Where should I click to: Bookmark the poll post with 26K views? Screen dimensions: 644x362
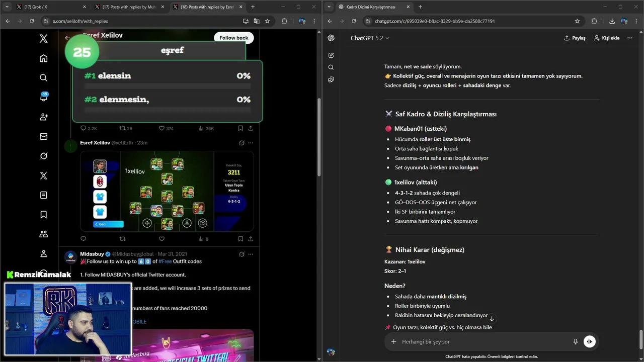click(240, 128)
